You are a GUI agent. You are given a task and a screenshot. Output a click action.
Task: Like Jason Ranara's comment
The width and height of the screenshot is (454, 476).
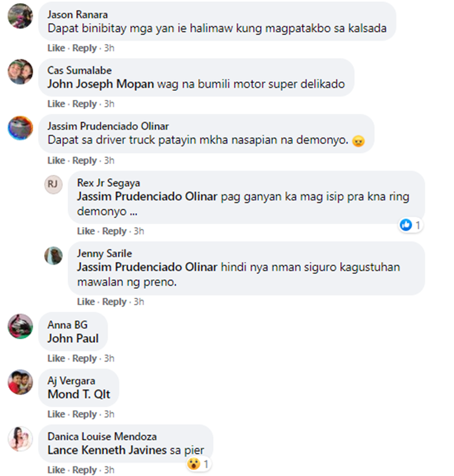[56, 48]
